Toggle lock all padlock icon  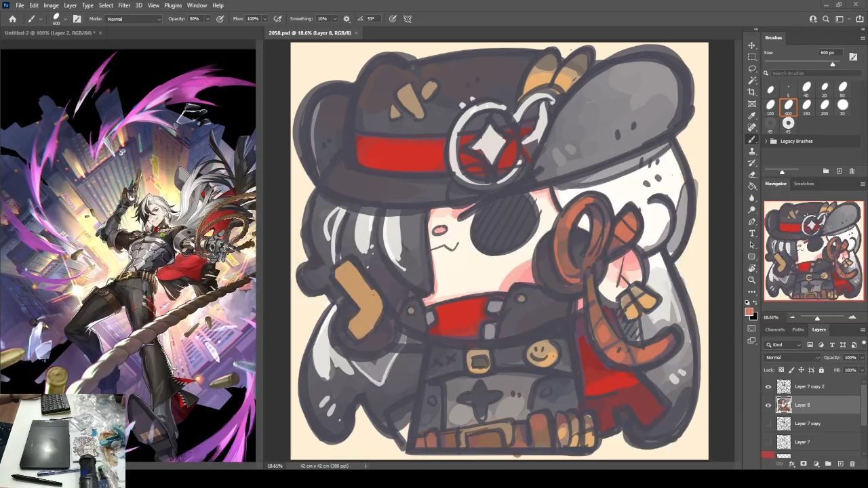pyautogui.click(x=821, y=370)
